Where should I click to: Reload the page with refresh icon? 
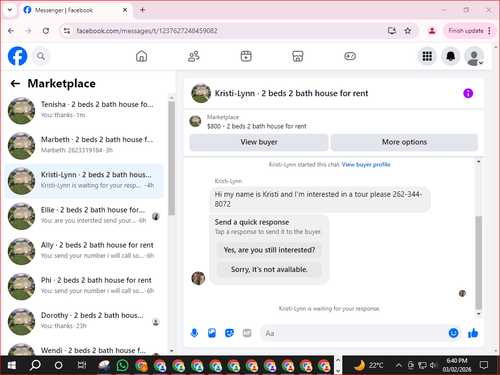click(x=46, y=31)
